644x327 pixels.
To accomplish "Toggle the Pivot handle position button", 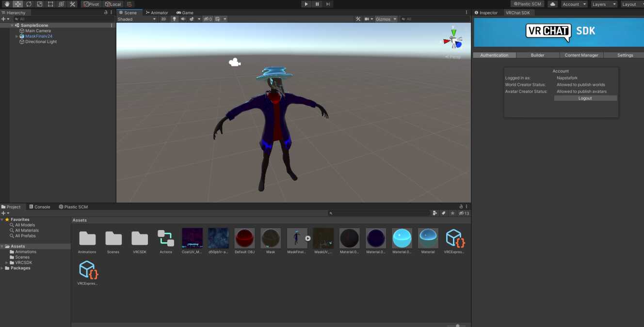I will [91, 4].
